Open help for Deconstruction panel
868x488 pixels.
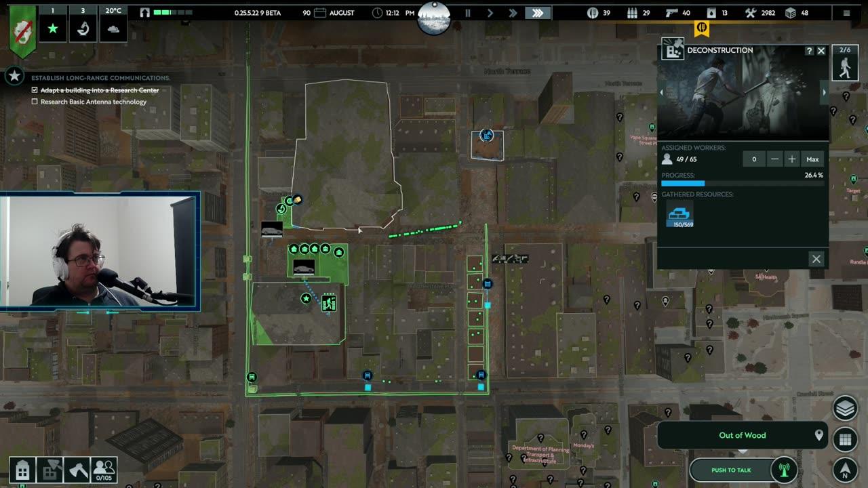tap(809, 51)
